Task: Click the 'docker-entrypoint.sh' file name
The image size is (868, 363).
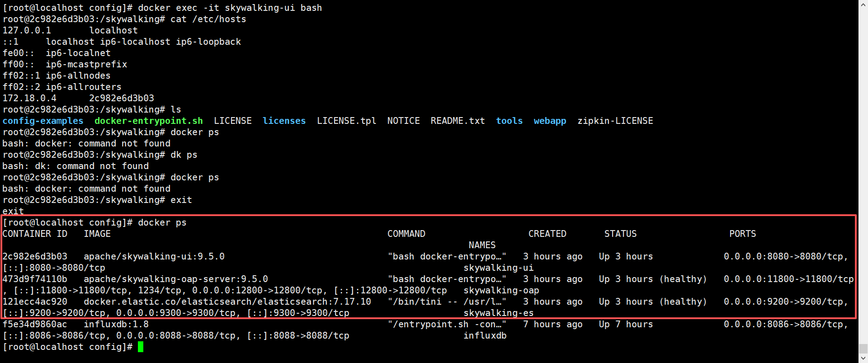Action: click(149, 121)
